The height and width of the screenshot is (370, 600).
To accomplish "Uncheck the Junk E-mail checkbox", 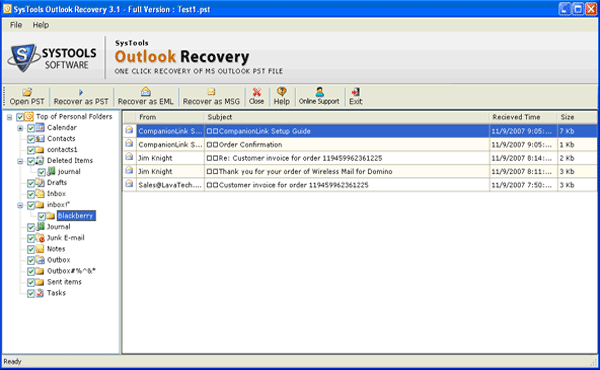I will click(31, 238).
